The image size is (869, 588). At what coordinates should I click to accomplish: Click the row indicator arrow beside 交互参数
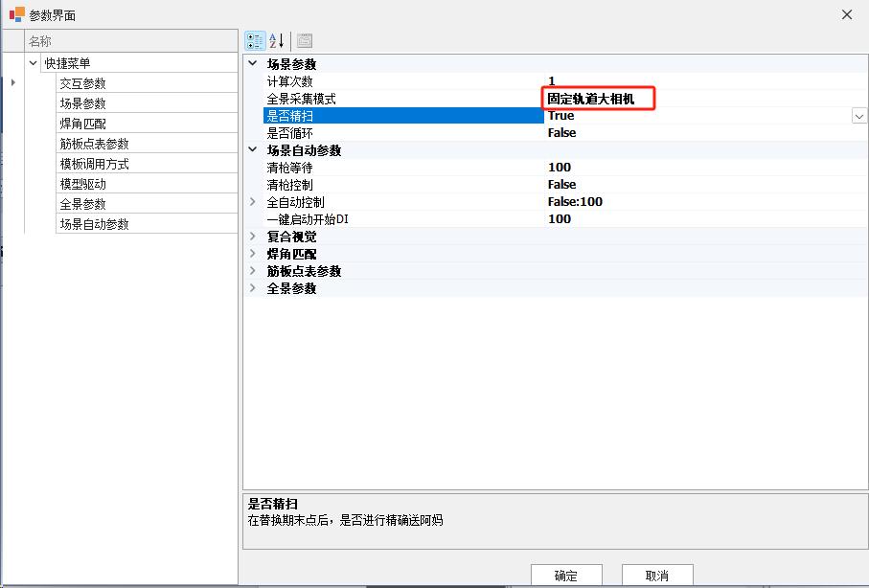(13, 83)
